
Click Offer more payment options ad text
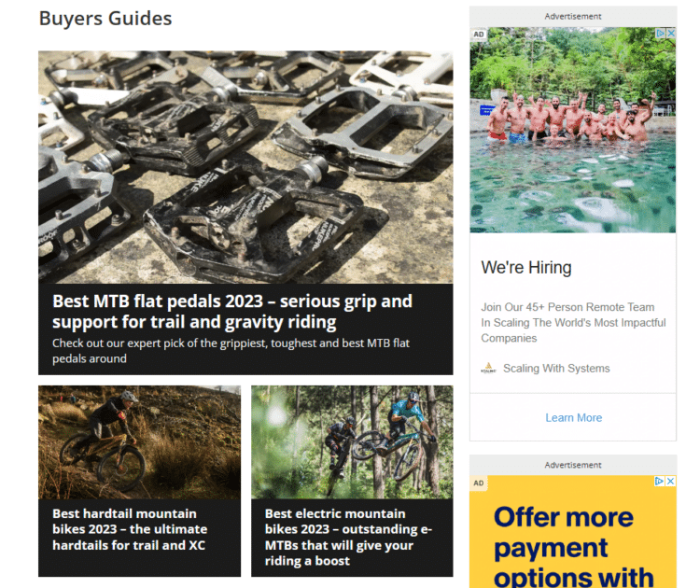pyautogui.click(x=574, y=547)
